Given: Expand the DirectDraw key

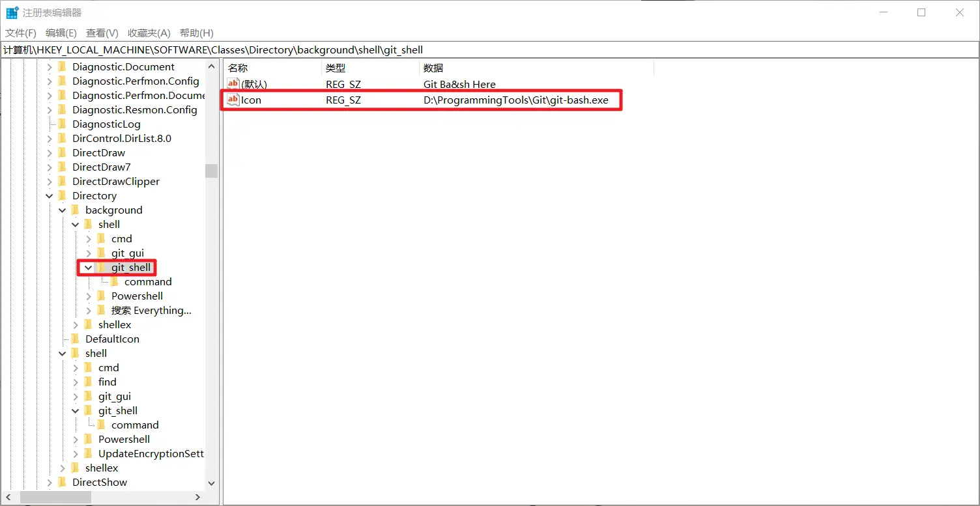Looking at the screenshot, I should tap(50, 152).
